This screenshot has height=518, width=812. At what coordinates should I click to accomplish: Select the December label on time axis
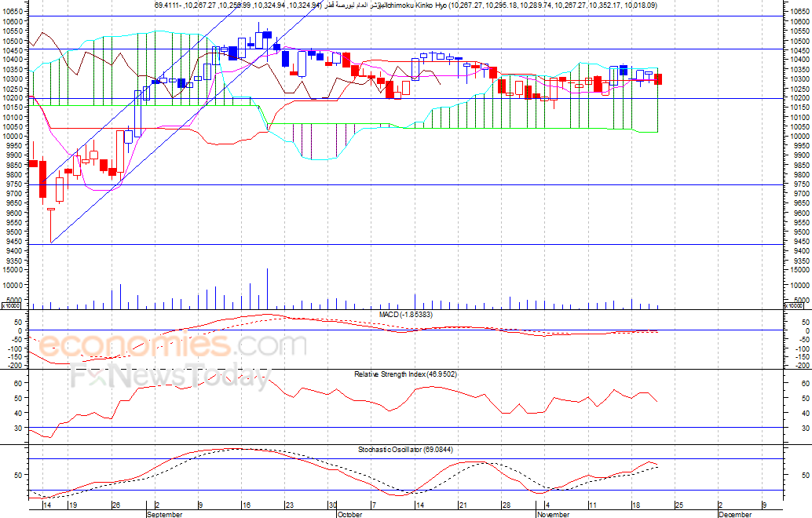(735, 514)
